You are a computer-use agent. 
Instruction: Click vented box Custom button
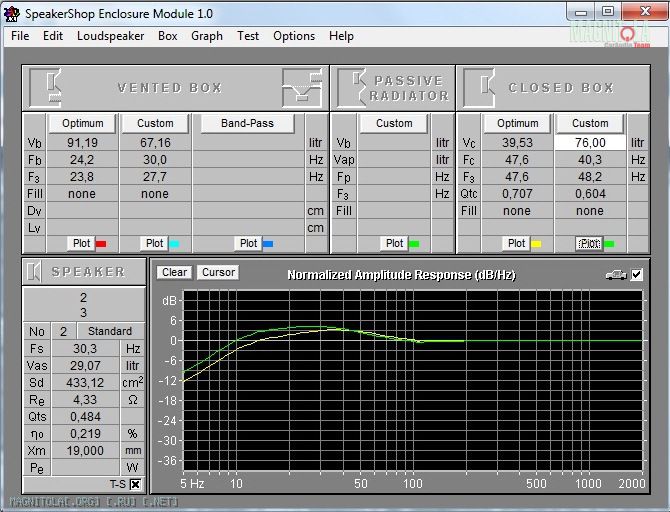pos(155,124)
